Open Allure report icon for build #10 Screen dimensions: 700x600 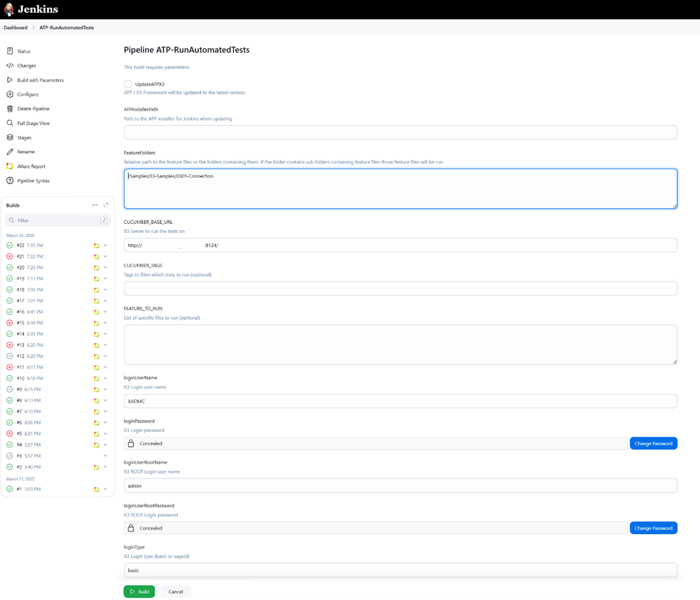(x=97, y=379)
